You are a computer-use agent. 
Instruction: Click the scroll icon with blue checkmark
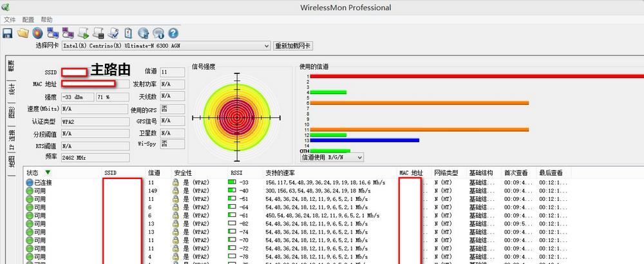pyautogui.click(x=113, y=33)
